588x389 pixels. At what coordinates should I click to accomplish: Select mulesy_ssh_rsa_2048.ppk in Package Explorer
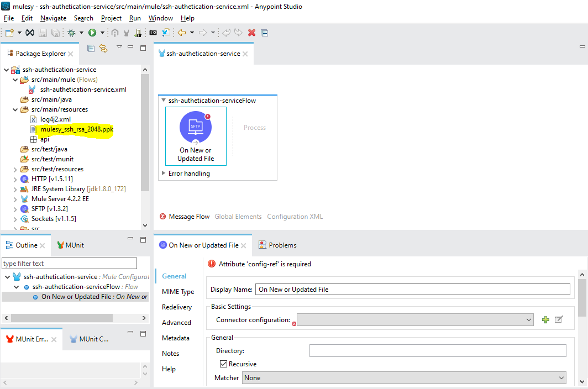pyautogui.click(x=76, y=129)
